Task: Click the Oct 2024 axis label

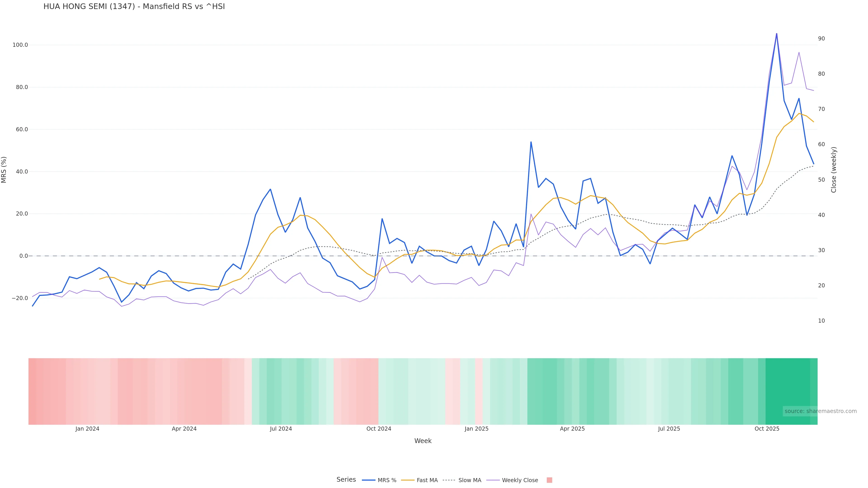Action: click(379, 429)
